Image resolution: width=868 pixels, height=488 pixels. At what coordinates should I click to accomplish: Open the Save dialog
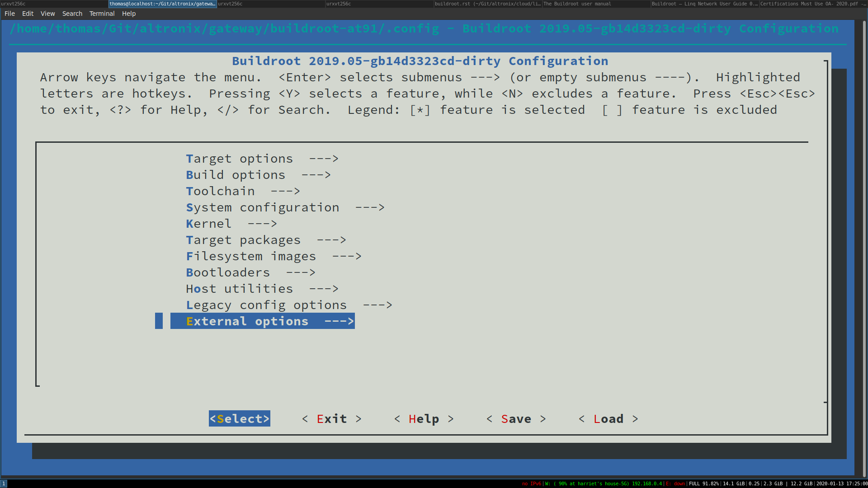[x=516, y=418]
